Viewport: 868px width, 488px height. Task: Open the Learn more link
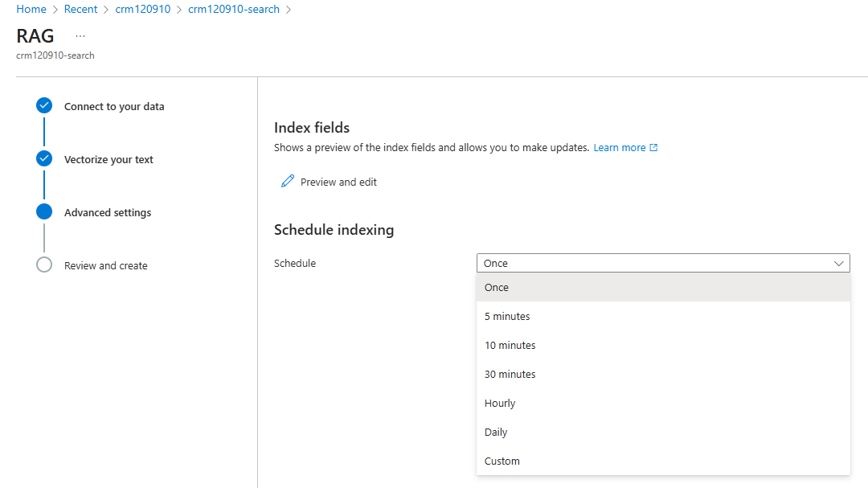(620, 147)
